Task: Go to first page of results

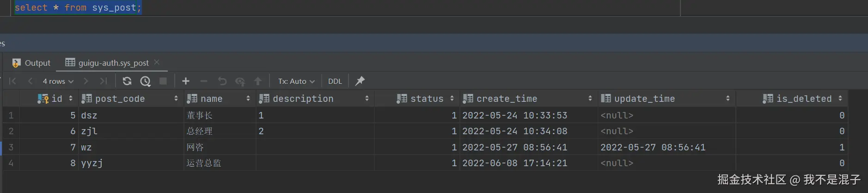Action: coord(12,81)
